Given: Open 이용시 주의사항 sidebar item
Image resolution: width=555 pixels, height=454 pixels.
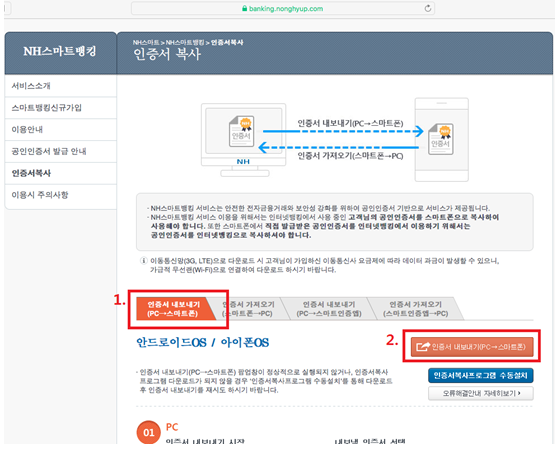Looking at the screenshot, I should click(x=61, y=195).
